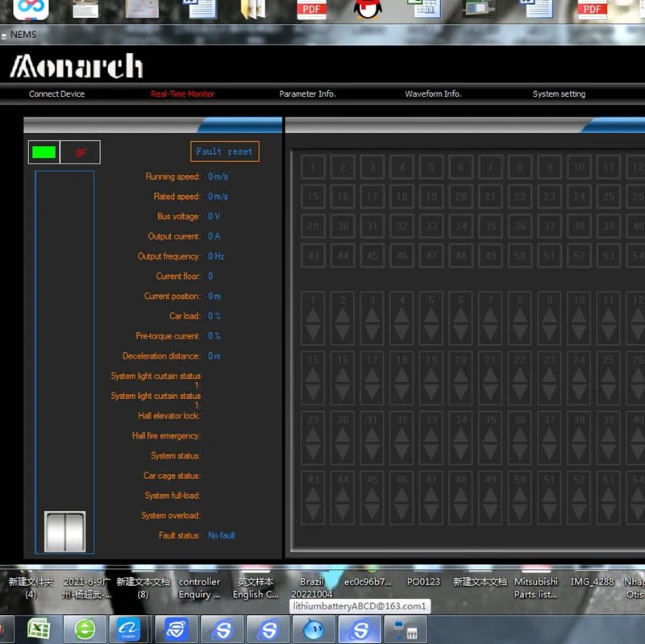Click the red 0F floor display
The image size is (645, 644).
(x=81, y=153)
